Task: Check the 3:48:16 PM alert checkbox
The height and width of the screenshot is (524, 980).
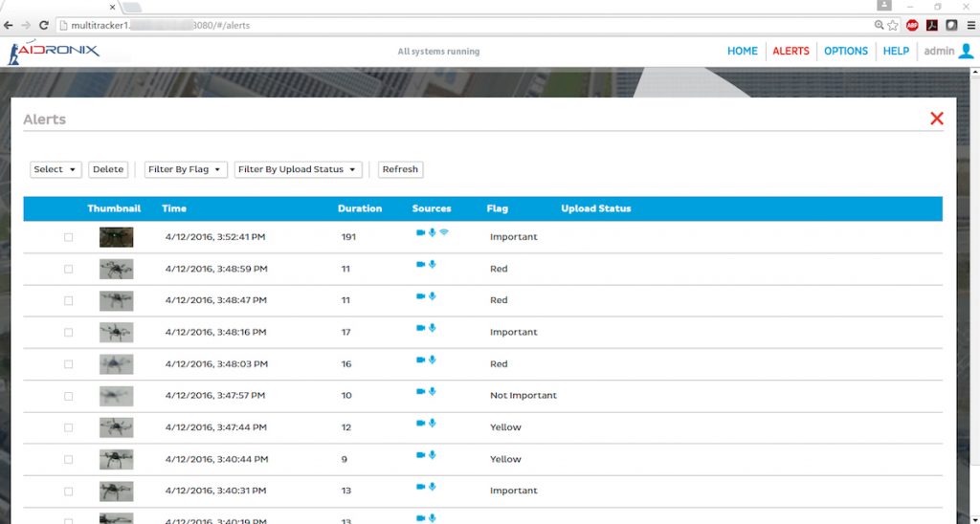Action: tap(68, 332)
